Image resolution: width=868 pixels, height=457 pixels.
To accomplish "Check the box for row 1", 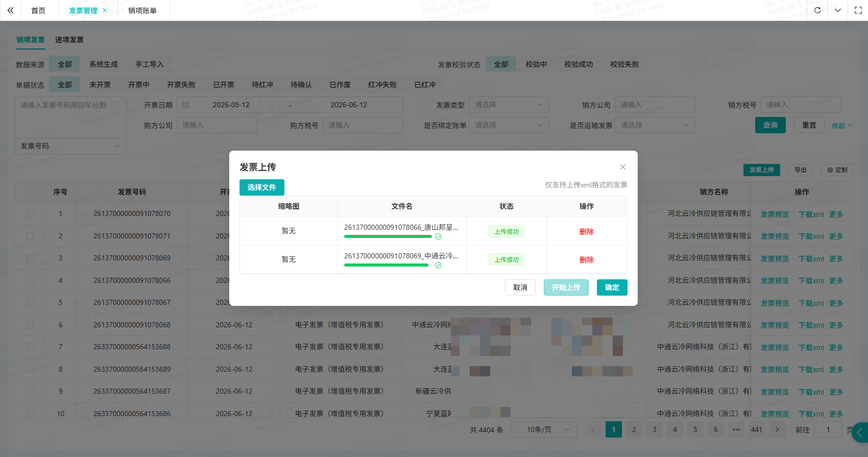I will tap(30, 213).
